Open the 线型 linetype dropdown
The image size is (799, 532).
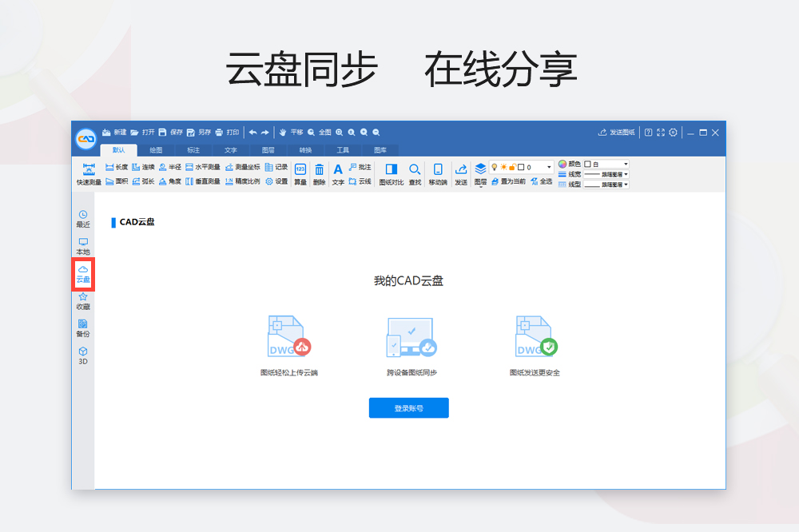point(625,185)
